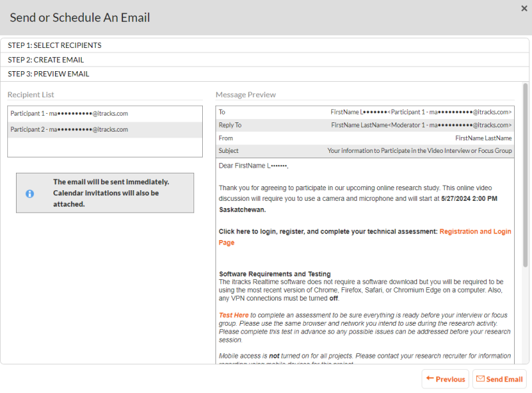The image size is (532, 393).
Task: Collapse Step 3: Preview Email section
Action: pos(265,74)
